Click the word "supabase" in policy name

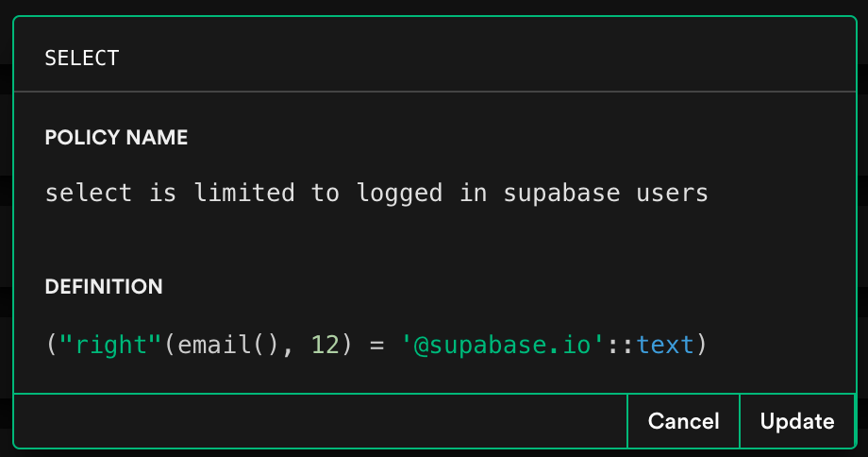pyautogui.click(x=561, y=194)
